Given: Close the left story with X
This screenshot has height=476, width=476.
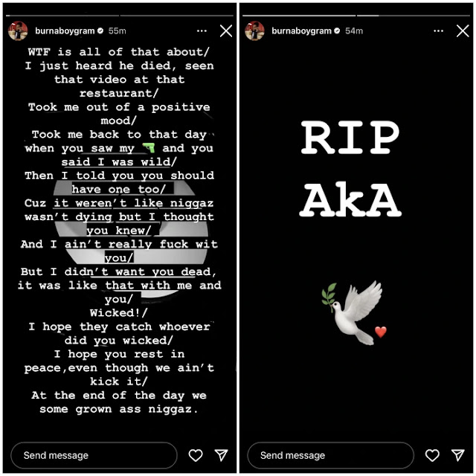Looking at the screenshot, I should pos(226,31).
